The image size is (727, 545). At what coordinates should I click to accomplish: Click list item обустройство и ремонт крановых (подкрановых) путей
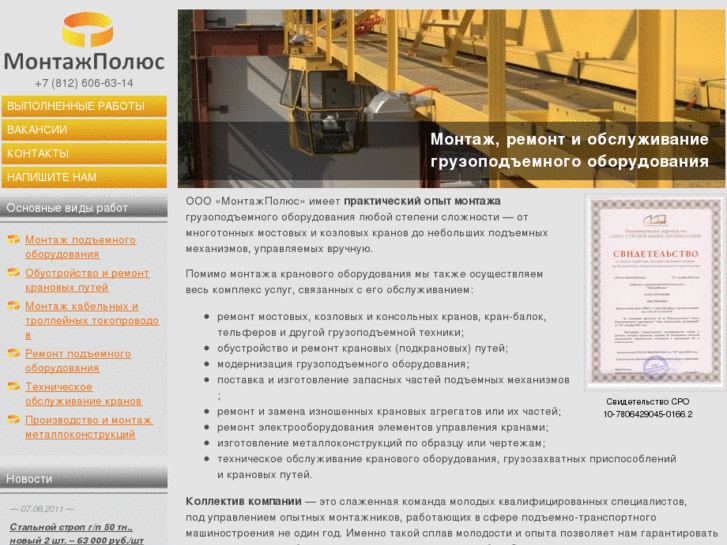pyautogui.click(x=363, y=348)
